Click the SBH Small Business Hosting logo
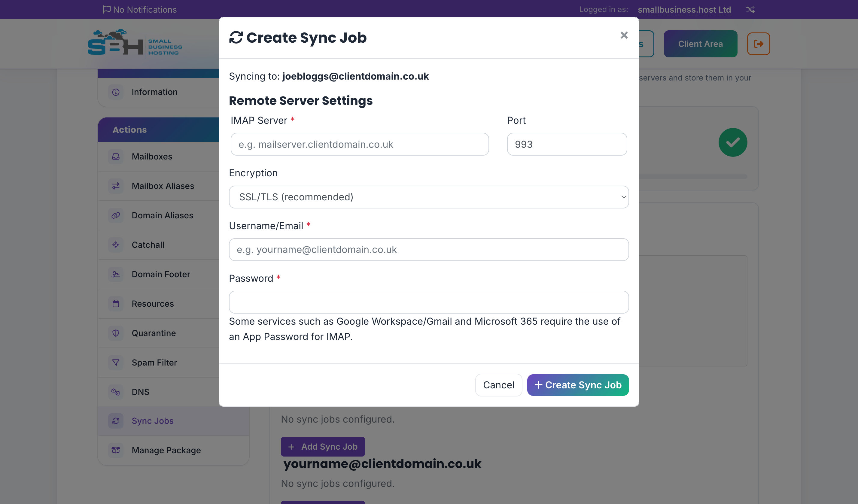This screenshot has width=858, height=504. [135, 43]
